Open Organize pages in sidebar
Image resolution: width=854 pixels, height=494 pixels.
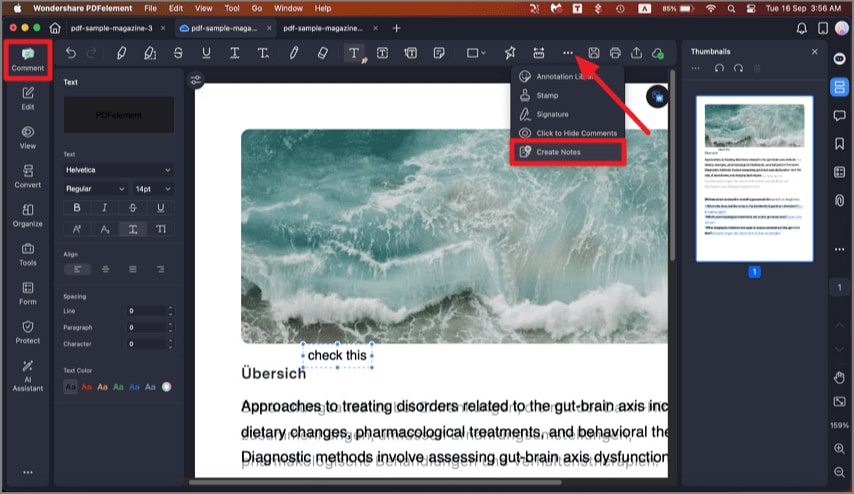pos(28,216)
